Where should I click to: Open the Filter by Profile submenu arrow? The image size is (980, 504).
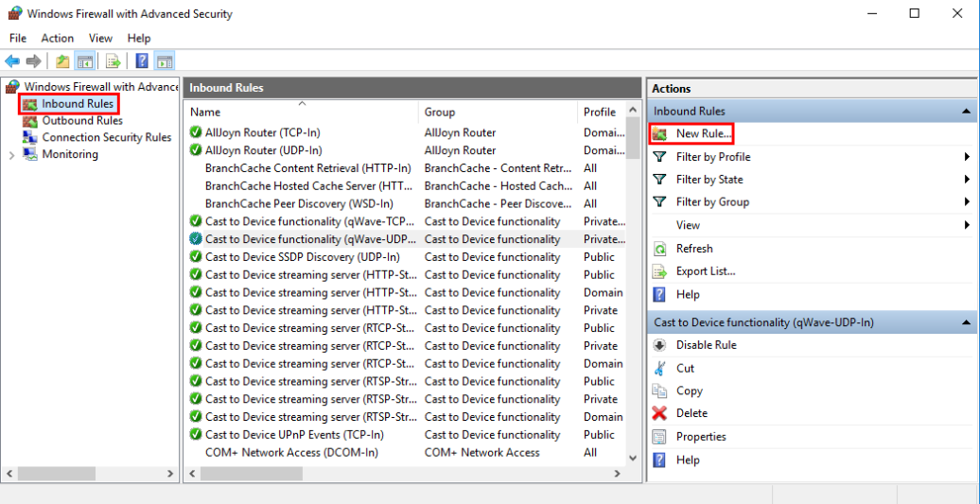[967, 157]
